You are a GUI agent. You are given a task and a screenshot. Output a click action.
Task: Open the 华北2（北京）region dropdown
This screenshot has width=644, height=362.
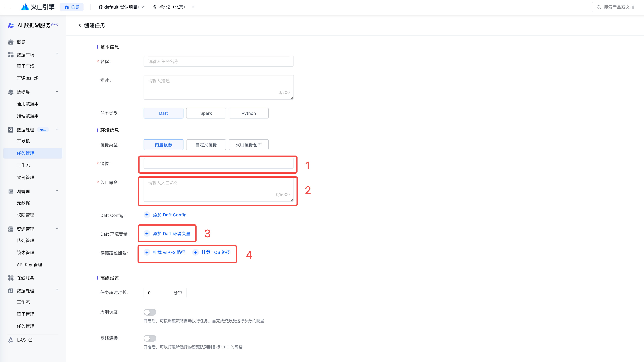coord(174,7)
